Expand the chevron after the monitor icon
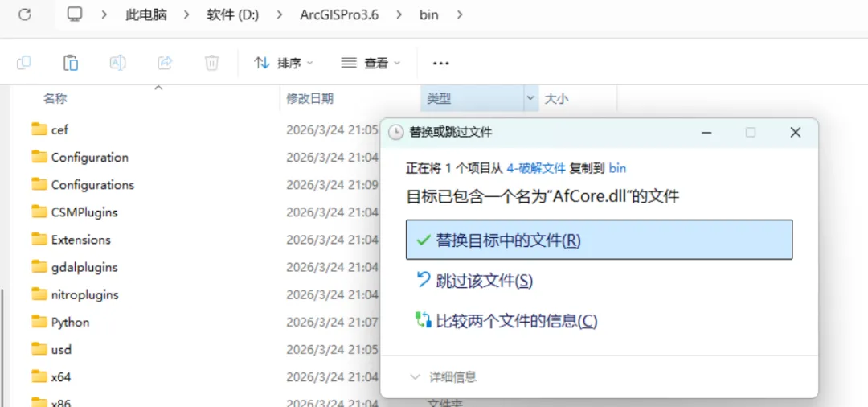Viewport: 868px width, 407px height. [x=104, y=15]
